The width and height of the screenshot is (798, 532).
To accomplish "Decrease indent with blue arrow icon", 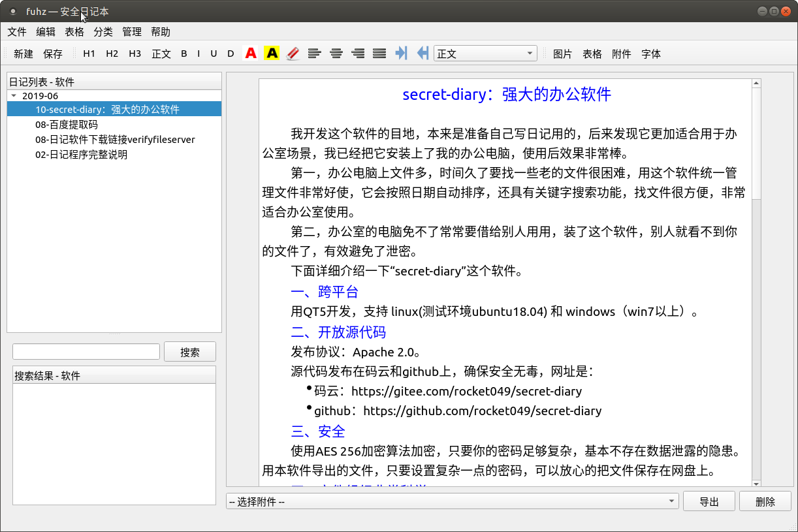I will click(x=423, y=54).
